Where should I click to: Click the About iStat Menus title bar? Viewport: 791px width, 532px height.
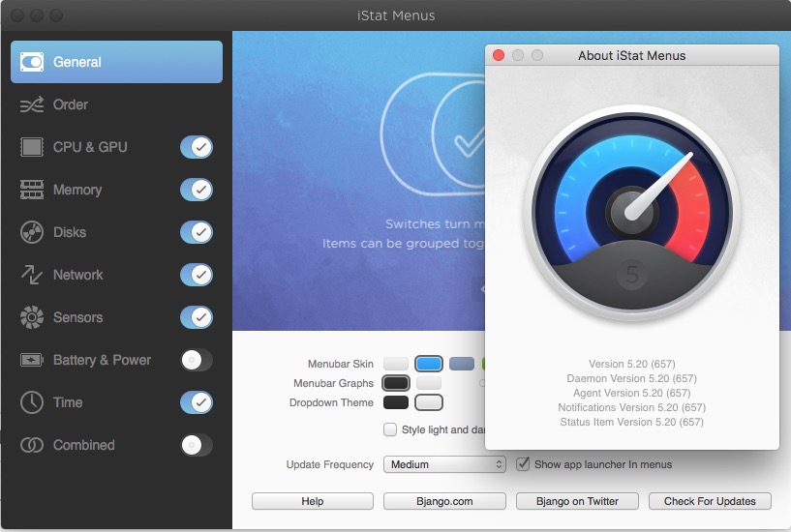[x=632, y=55]
